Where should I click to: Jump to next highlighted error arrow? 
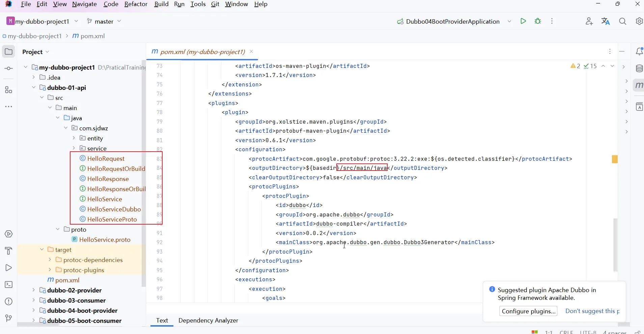[612, 66]
